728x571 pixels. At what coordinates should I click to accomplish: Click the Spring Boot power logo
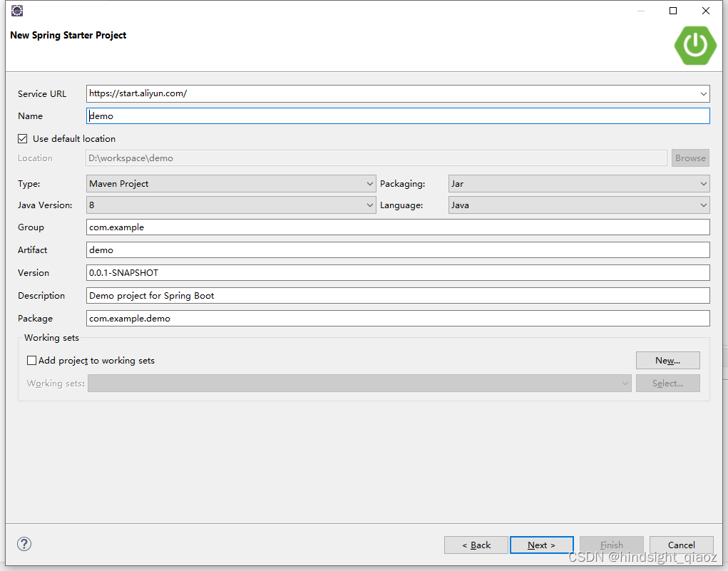click(x=695, y=45)
